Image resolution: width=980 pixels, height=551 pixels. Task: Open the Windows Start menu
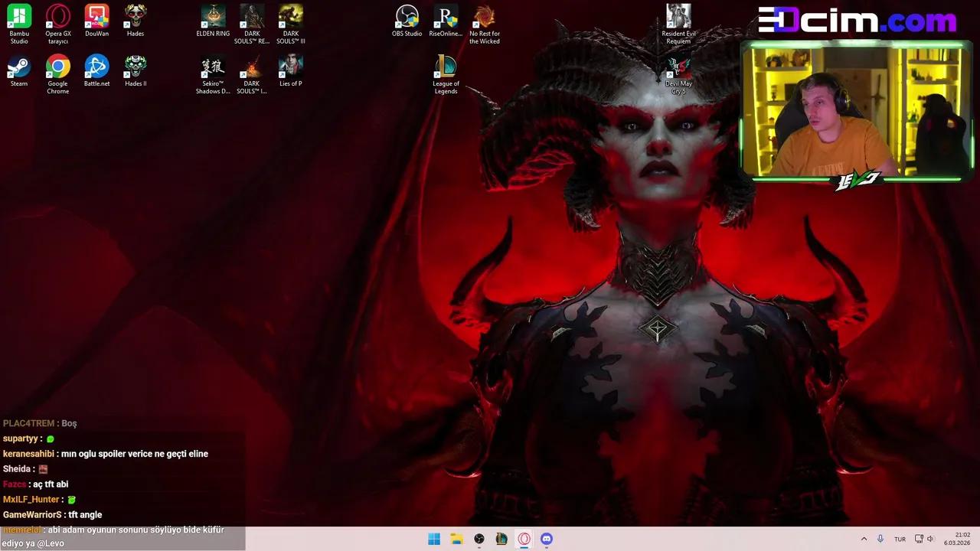[434, 539]
